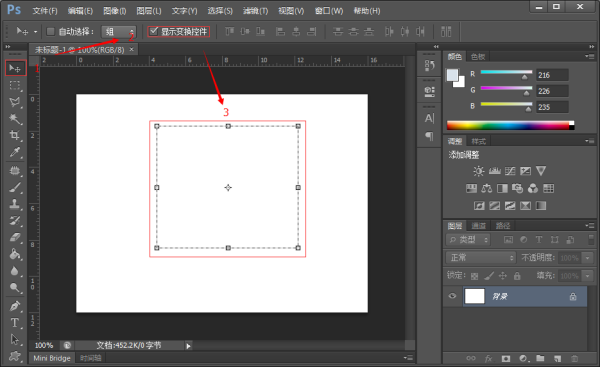Uncheck the 显示变换控件 checkbox
The image size is (600, 367).
coord(153,31)
